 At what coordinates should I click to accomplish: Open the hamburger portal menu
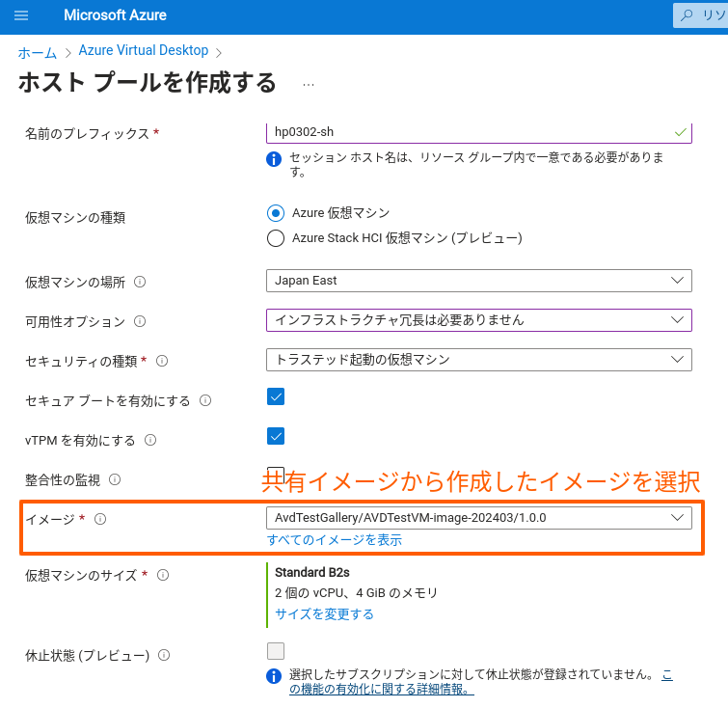[21, 15]
